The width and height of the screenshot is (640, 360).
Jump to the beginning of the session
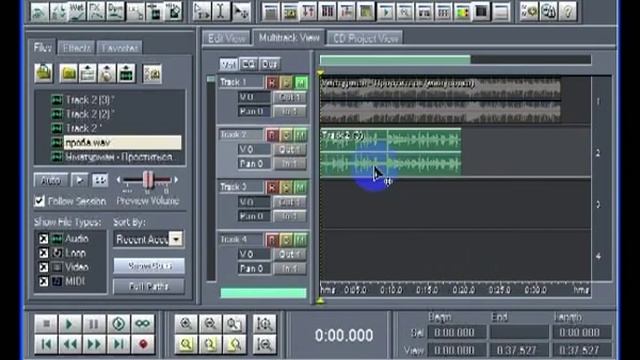[46, 344]
